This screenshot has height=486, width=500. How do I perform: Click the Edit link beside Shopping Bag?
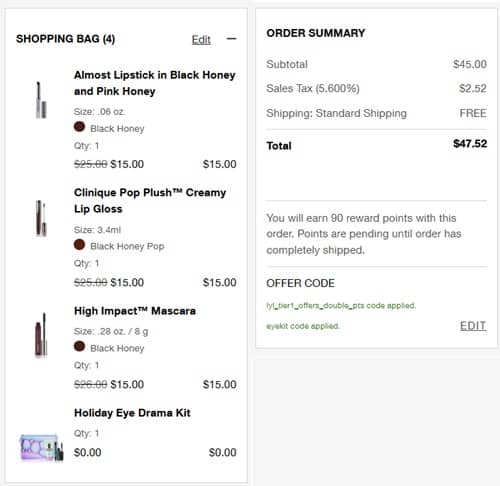201,40
